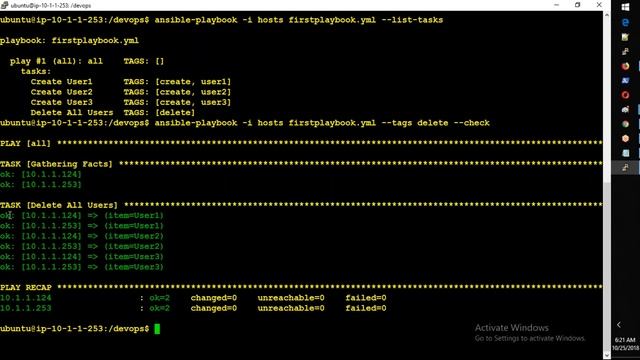Click the 'play #1 (all): all' line
This screenshot has height=360, width=640.
click(56, 61)
